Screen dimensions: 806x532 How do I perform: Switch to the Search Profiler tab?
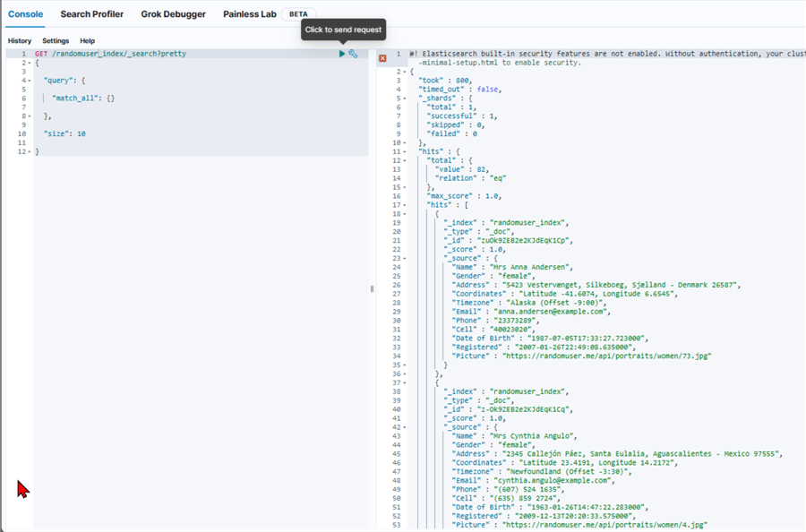(92, 14)
